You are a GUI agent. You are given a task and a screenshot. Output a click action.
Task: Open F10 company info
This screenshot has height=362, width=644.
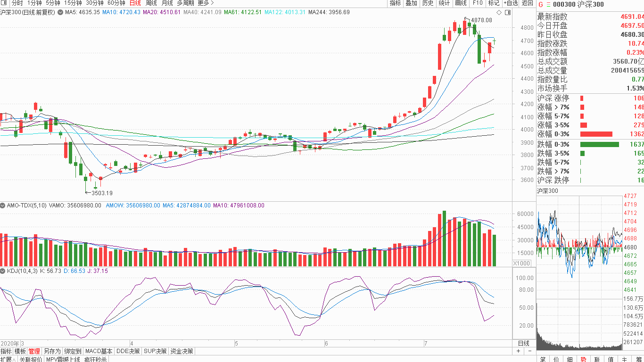478,3
